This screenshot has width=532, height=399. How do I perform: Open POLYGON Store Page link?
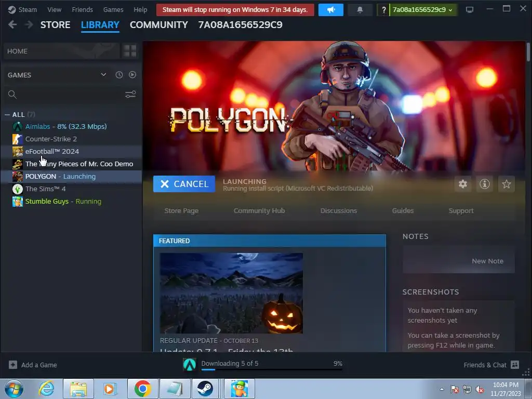[x=181, y=211]
